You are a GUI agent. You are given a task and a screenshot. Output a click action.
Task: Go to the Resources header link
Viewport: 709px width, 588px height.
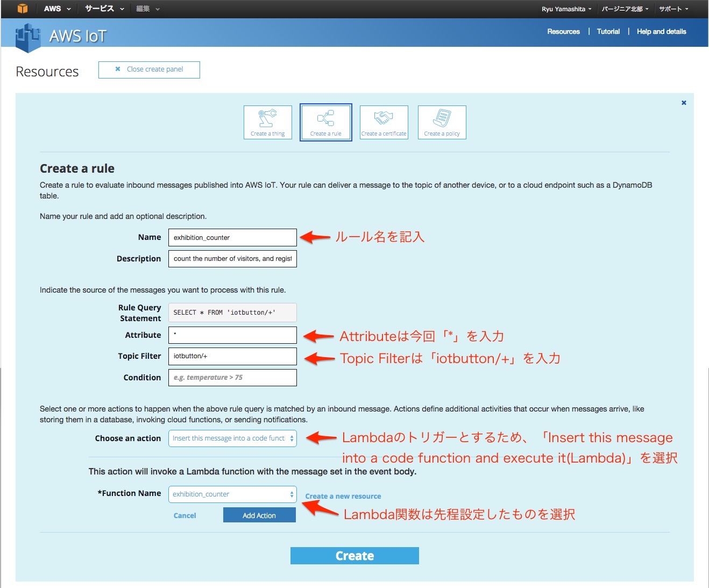coord(563,32)
